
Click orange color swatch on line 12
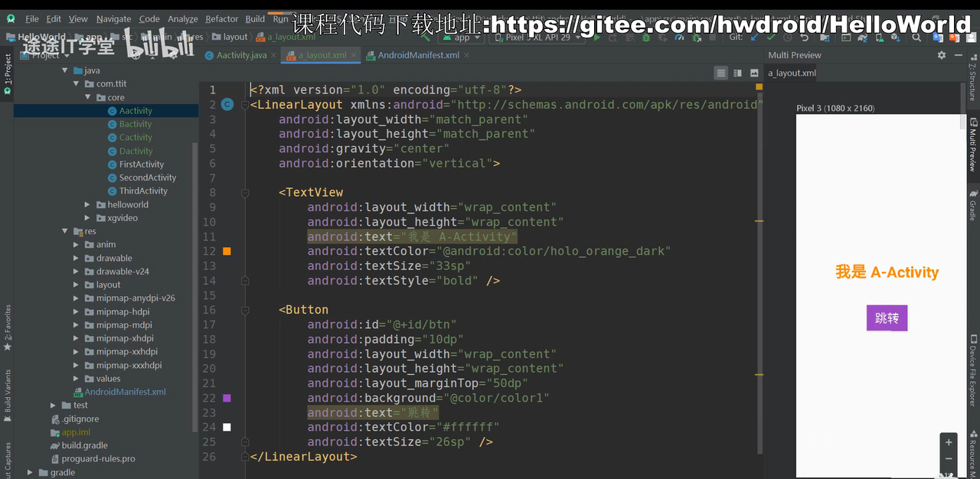[227, 251]
